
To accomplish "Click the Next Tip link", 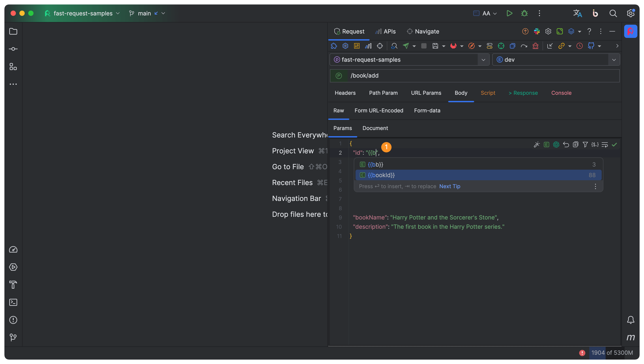I will click(x=450, y=186).
